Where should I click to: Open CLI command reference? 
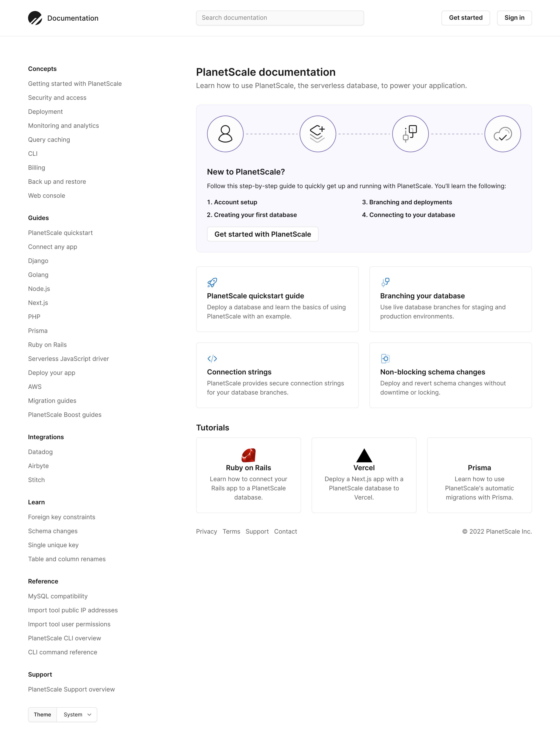click(x=63, y=652)
